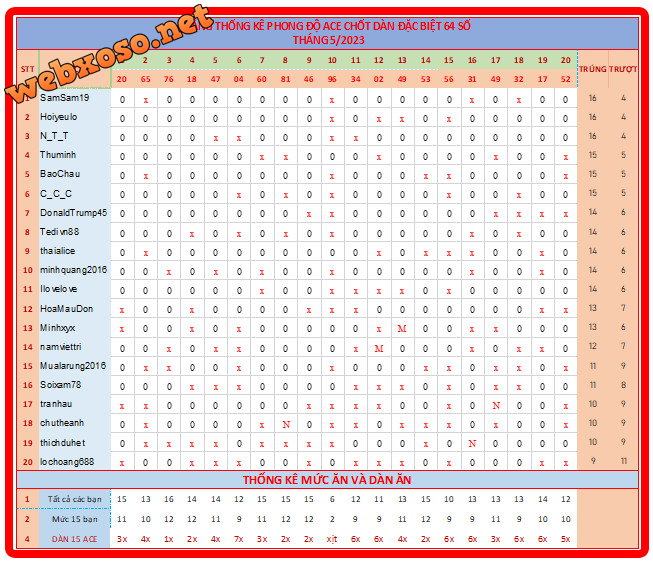Click the STT column header
The width and height of the screenshot is (653, 561).
[27, 69]
